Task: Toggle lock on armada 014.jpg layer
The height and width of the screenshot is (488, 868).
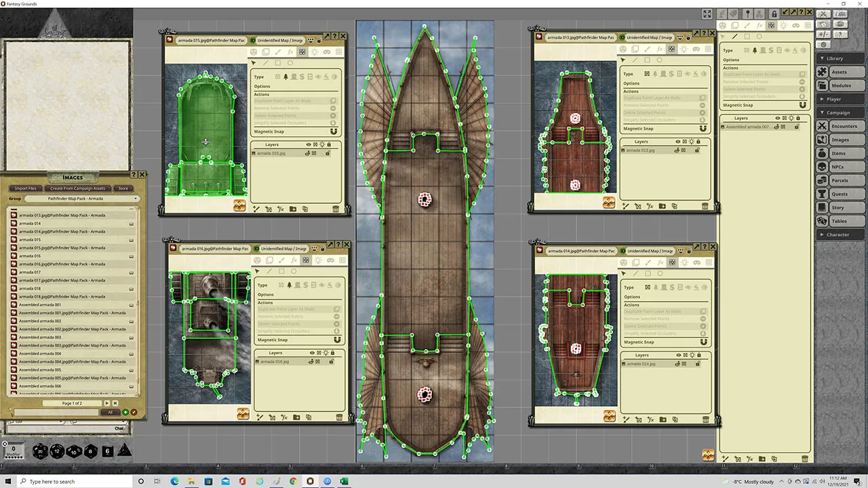Action: 698,364
